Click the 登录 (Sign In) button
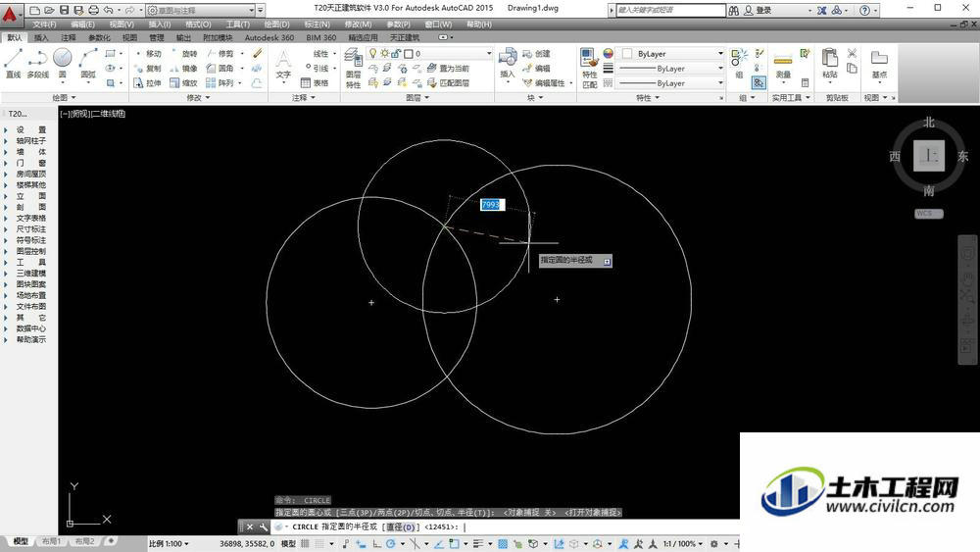This screenshot has height=552, width=980. click(x=758, y=11)
